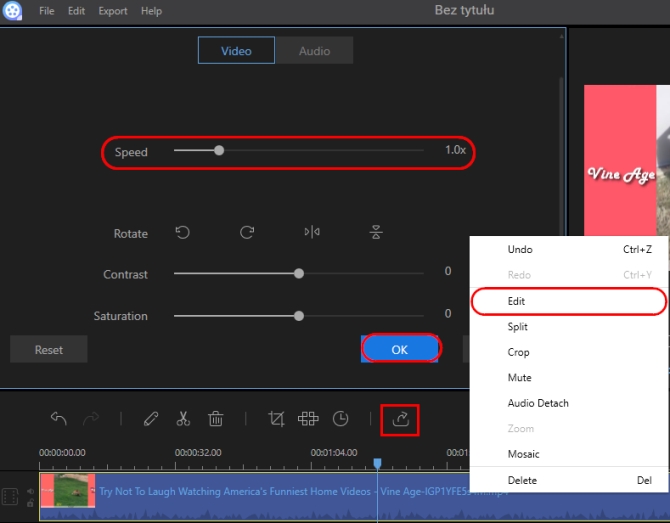Switch to the Video tab
This screenshot has height=523, width=670.
tap(236, 50)
